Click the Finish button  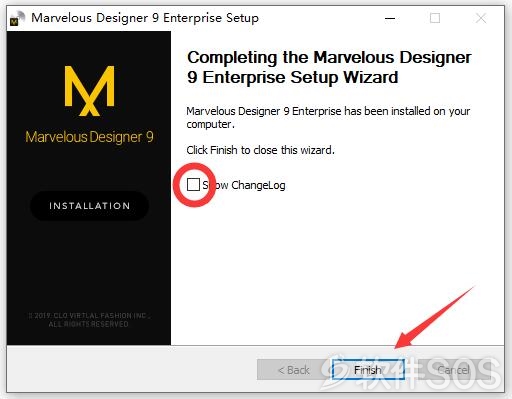tap(368, 370)
